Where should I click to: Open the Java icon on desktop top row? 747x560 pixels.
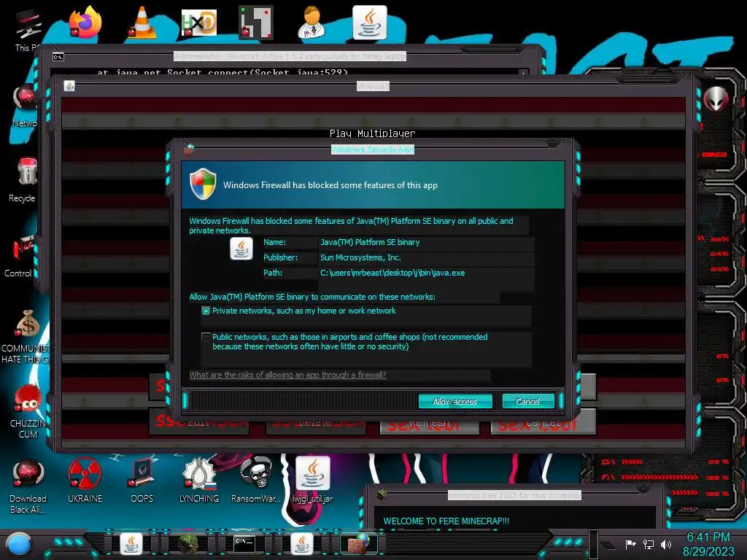[x=370, y=23]
